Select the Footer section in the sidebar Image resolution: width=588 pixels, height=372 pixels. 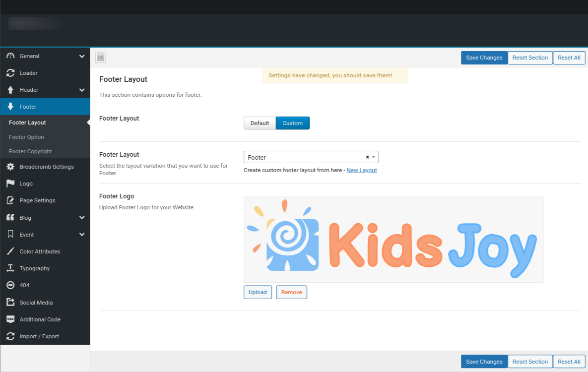pyautogui.click(x=45, y=107)
